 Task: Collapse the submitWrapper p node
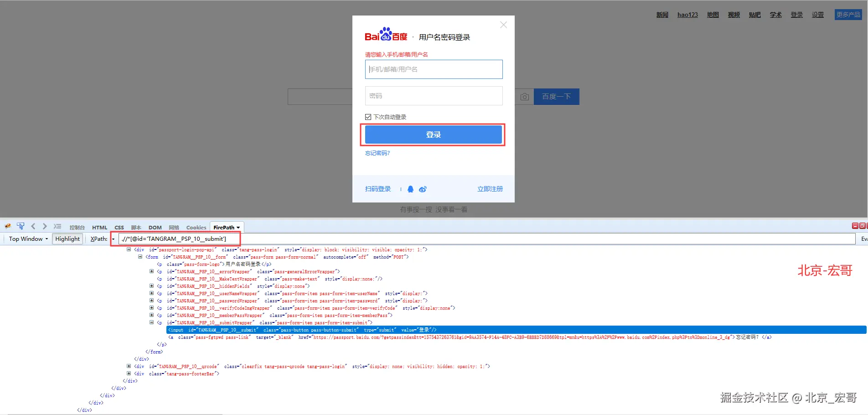151,322
